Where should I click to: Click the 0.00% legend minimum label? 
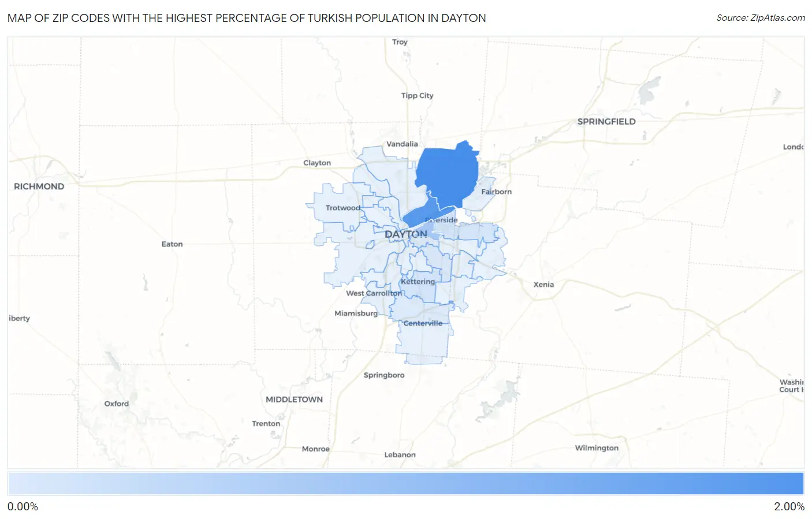point(23,507)
